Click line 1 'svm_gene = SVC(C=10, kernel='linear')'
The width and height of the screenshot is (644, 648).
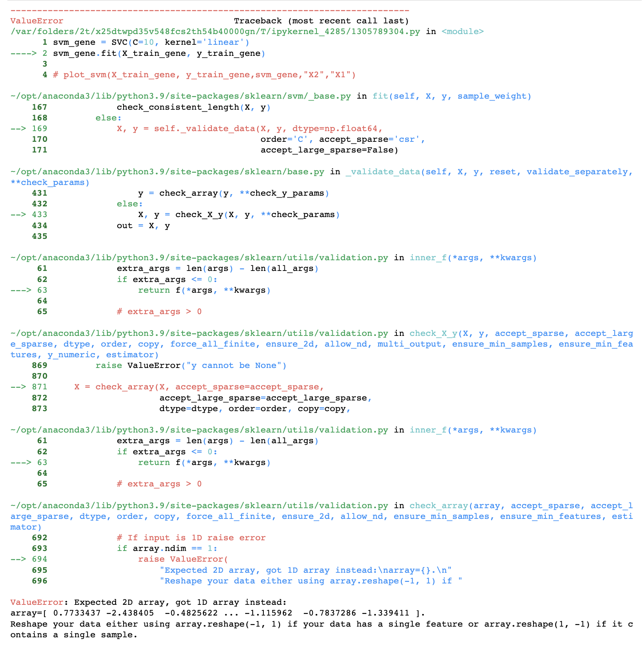(151, 42)
